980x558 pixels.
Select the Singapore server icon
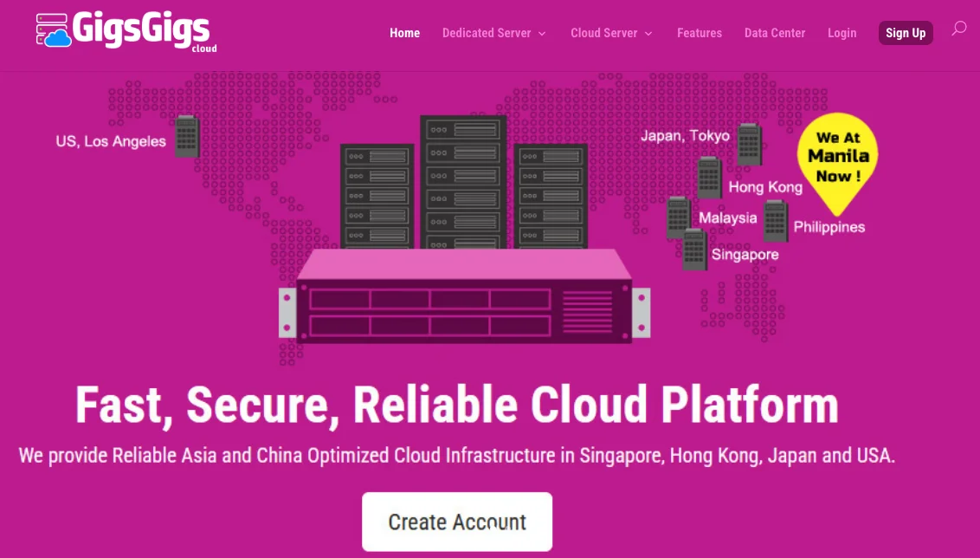(x=694, y=249)
